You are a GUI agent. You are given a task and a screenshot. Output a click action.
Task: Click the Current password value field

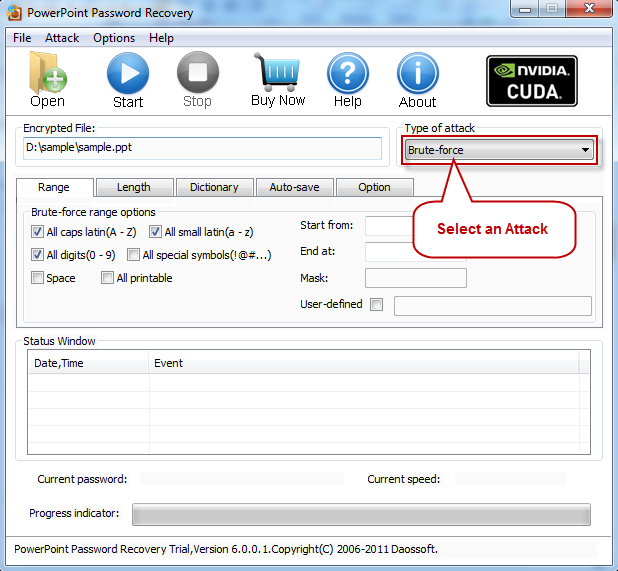point(242,479)
